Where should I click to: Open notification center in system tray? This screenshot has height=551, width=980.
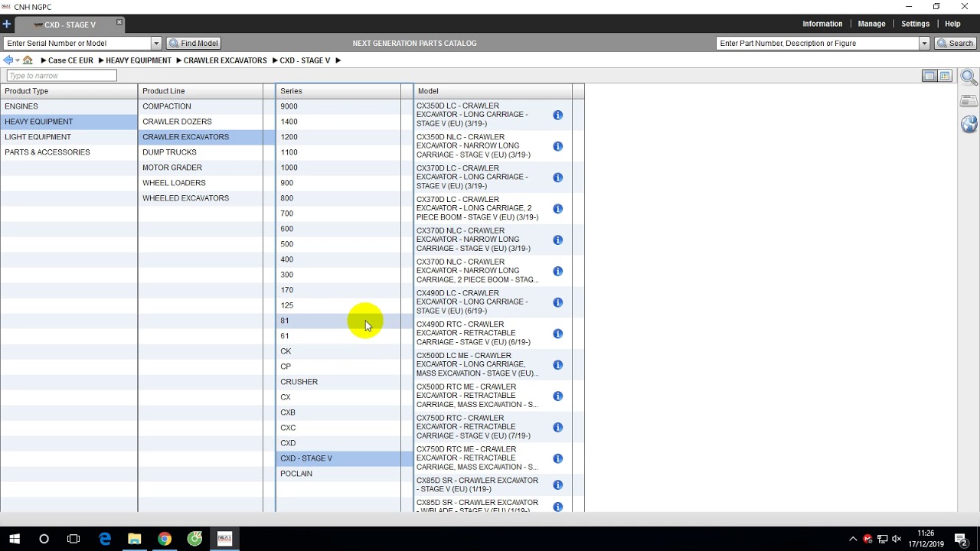click(x=961, y=539)
